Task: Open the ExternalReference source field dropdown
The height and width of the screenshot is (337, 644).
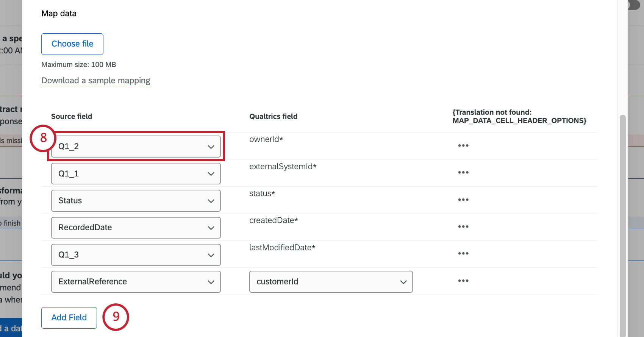Action: pos(136,282)
